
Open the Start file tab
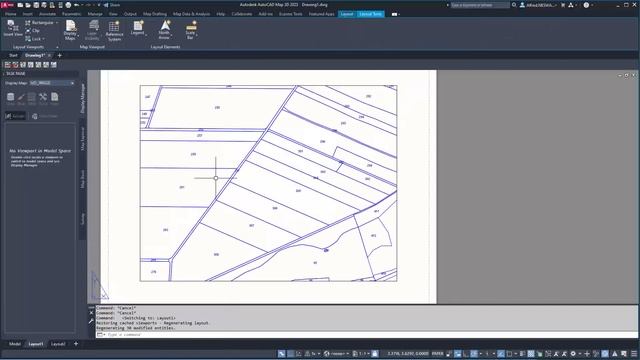click(13, 55)
